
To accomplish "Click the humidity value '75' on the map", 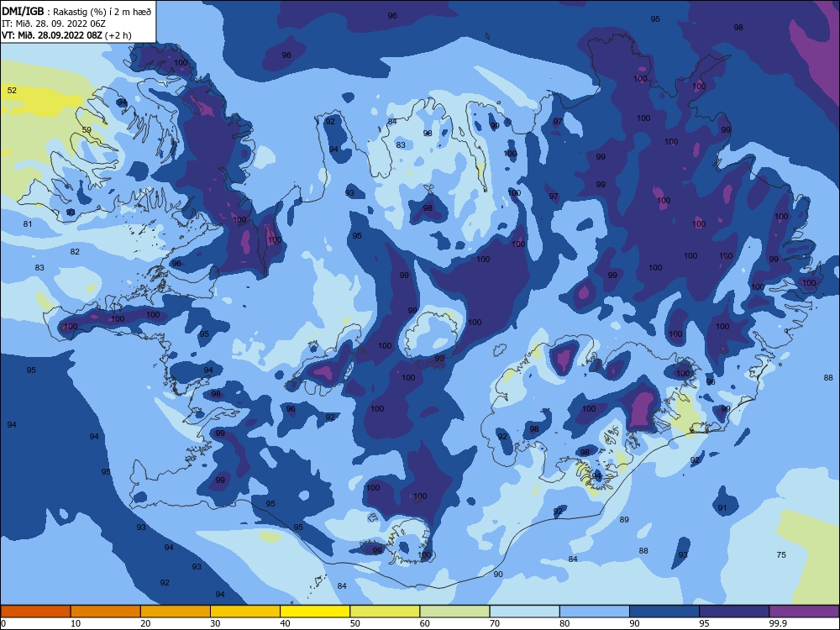I will (x=781, y=555).
